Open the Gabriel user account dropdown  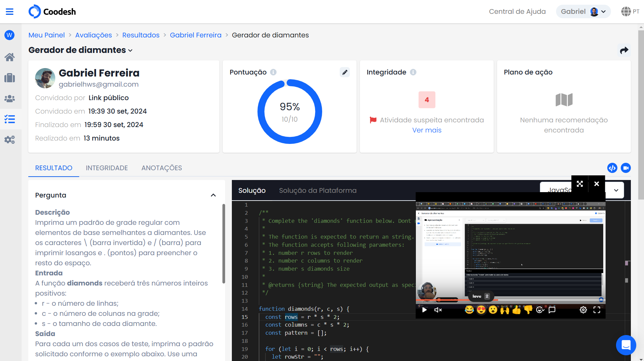click(583, 11)
